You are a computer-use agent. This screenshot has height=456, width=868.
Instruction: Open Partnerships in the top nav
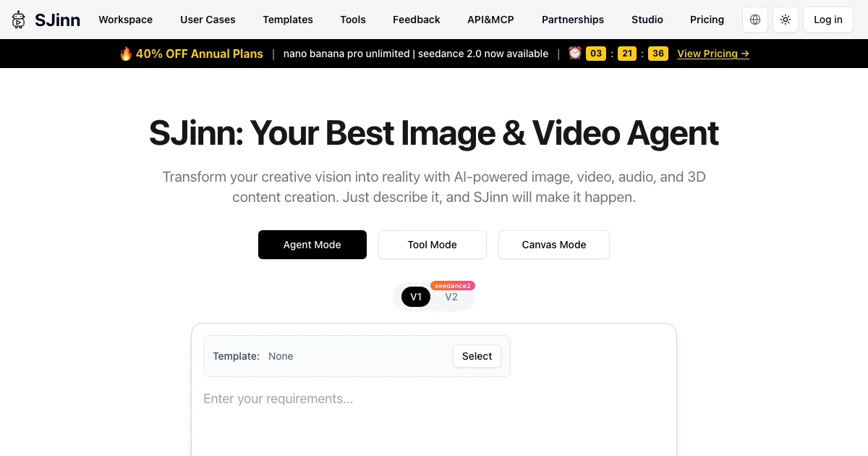(x=573, y=20)
